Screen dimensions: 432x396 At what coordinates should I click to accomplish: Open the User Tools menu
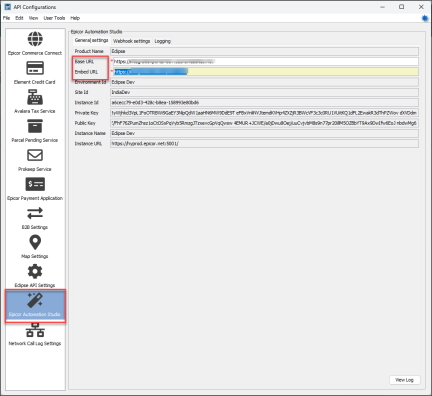click(54, 18)
